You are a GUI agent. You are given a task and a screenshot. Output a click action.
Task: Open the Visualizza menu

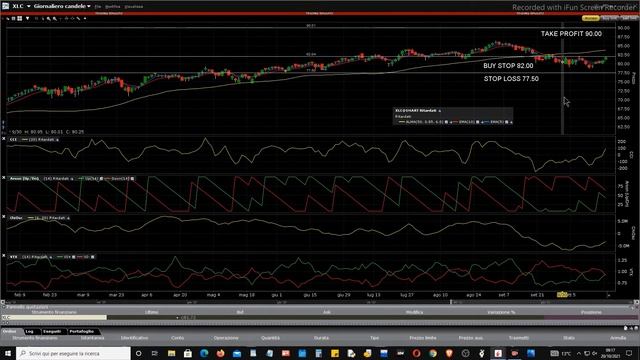point(133,7)
